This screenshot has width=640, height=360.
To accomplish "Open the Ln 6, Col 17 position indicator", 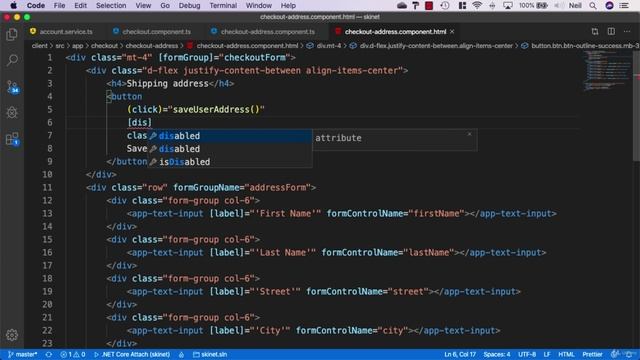I will (x=460, y=354).
